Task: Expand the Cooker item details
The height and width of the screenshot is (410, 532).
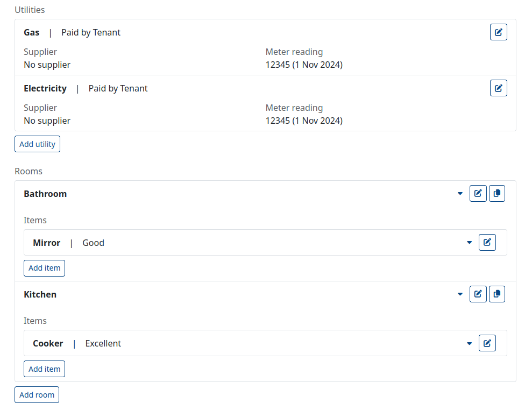Action: pos(469,343)
